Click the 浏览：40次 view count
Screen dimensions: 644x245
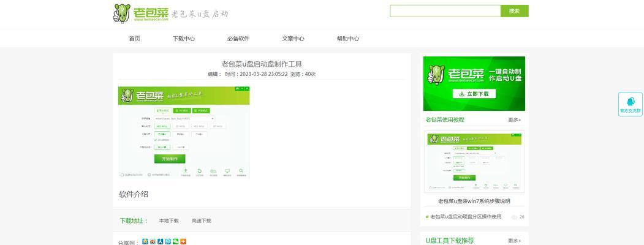[303, 74]
